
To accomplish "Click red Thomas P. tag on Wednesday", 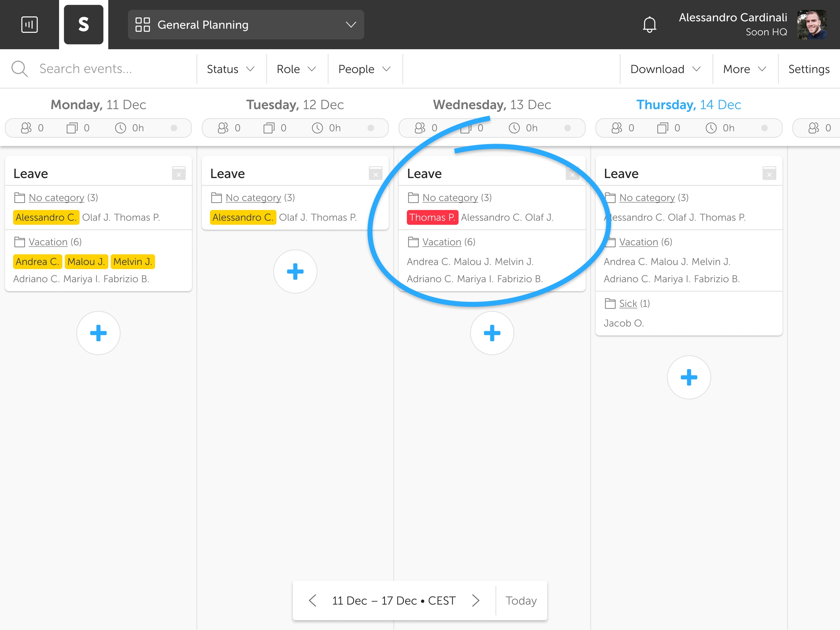I will (432, 217).
